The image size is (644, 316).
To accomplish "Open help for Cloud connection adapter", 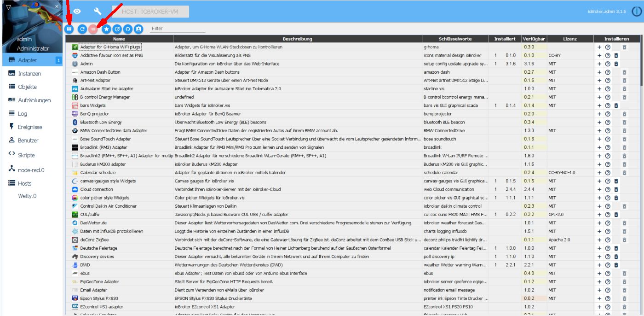I will pyautogui.click(x=608, y=189).
